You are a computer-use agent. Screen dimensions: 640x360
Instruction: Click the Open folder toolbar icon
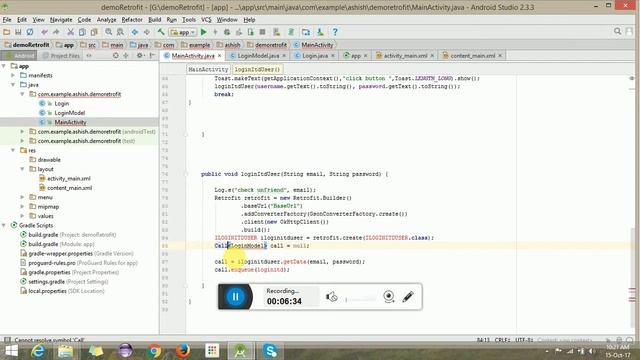pos(7,32)
